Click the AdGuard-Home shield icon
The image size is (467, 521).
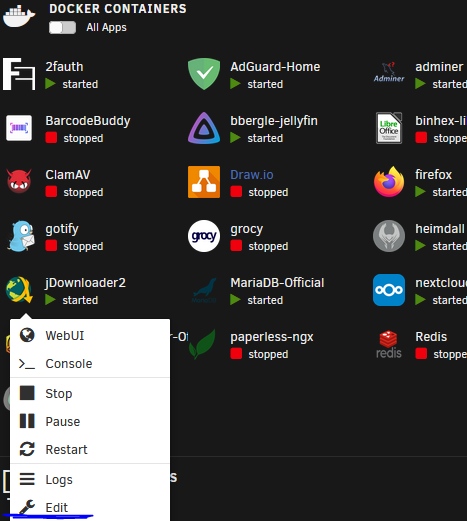click(x=204, y=74)
